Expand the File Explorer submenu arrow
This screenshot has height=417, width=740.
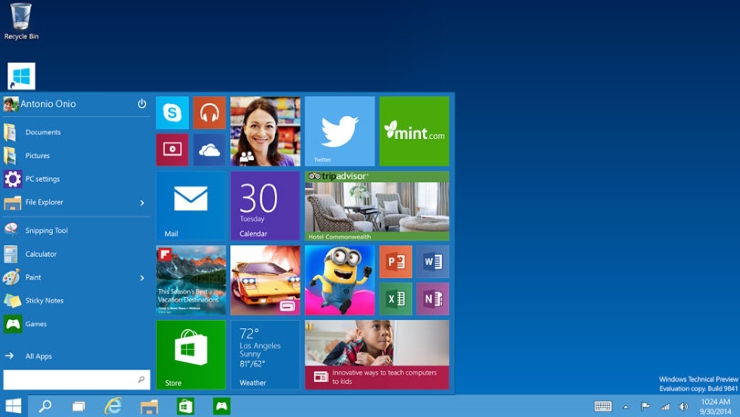pos(142,203)
